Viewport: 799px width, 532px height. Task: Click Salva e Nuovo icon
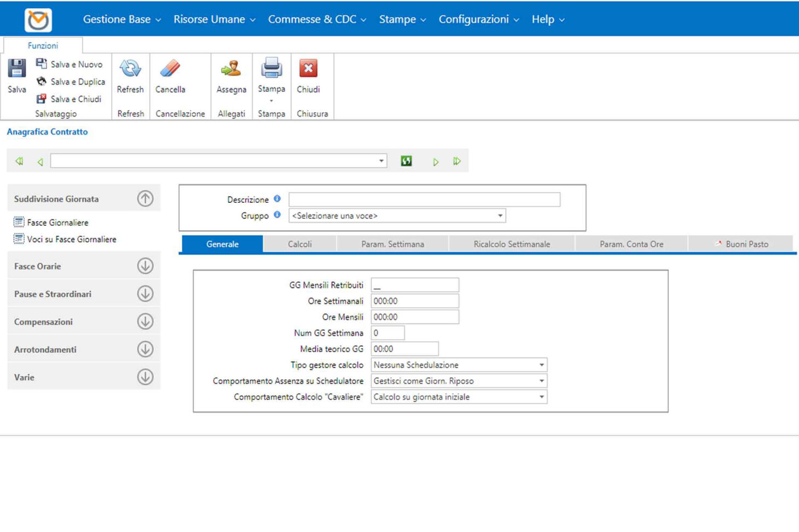coord(41,63)
